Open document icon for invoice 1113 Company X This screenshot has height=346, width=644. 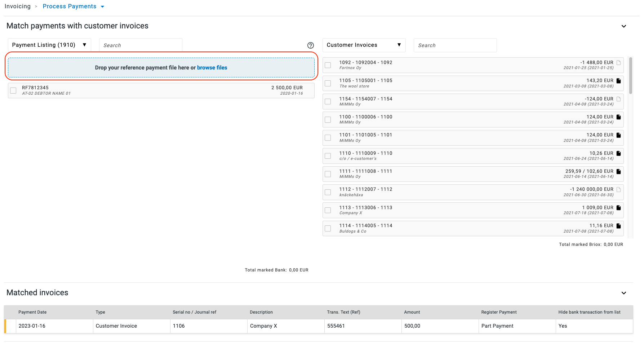pyautogui.click(x=619, y=208)
